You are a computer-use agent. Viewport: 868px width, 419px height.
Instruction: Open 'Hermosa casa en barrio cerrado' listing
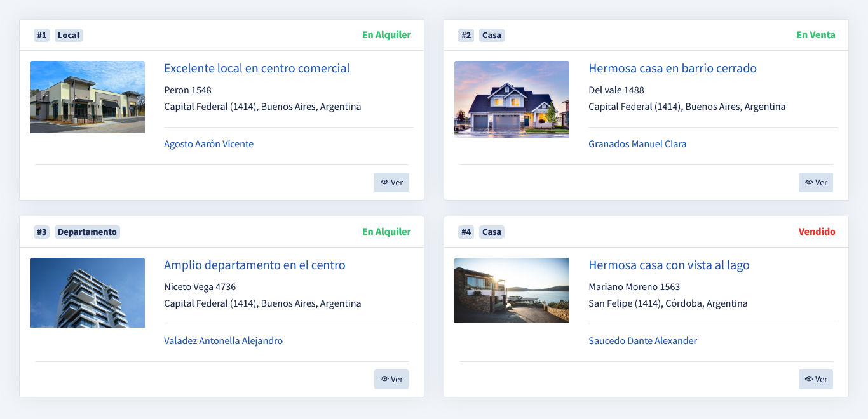(672, 69)
